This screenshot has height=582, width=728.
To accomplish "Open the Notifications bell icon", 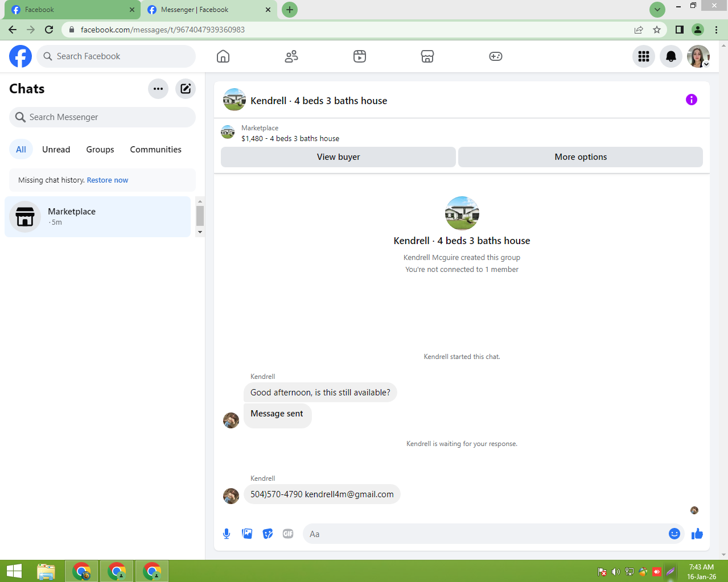I will (x=671, y=56).
